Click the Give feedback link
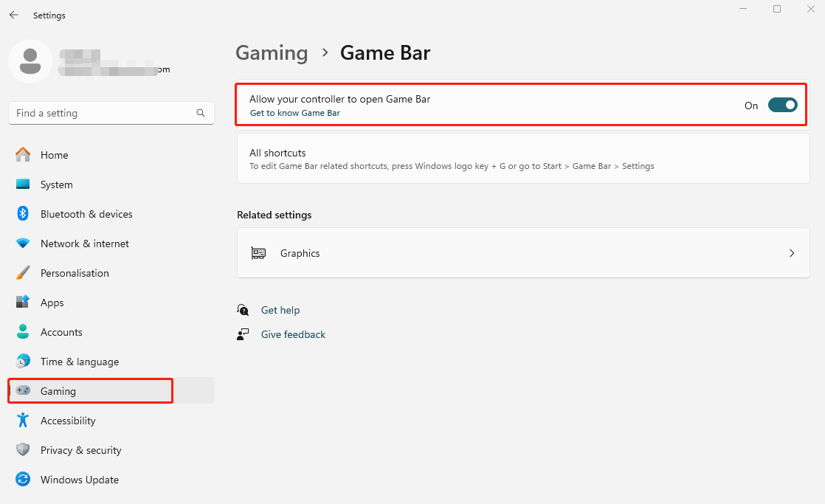This screenshot has width=825, height=504. click(x=293, y=334)
